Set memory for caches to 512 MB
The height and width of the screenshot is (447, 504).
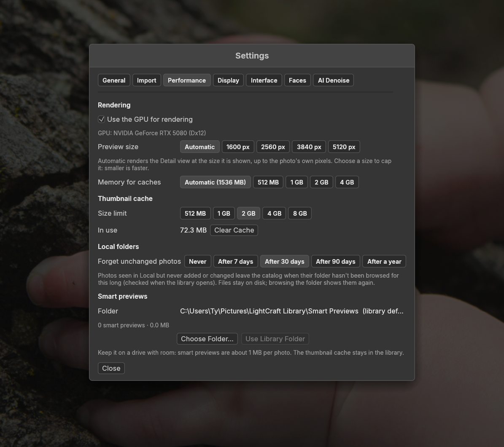(x=268, y=182)
